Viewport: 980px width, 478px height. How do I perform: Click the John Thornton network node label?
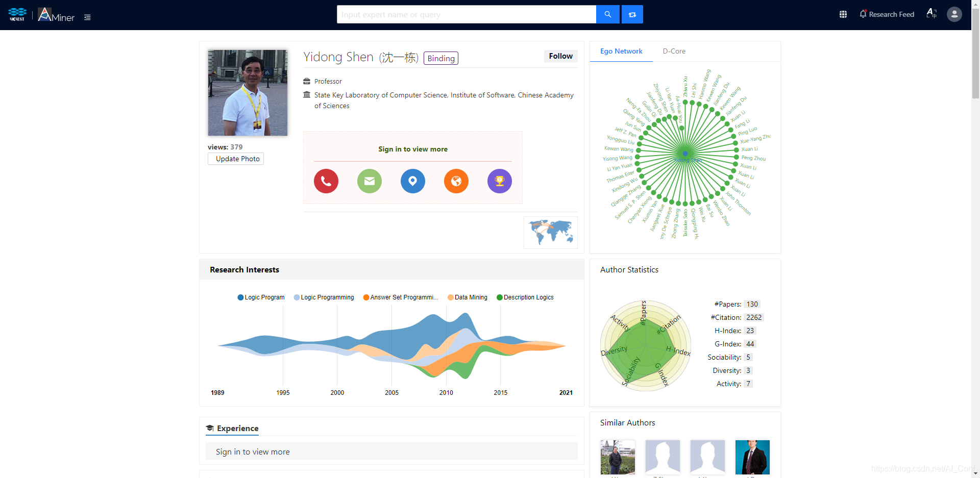pyautogui.click(x=739, y=204)
